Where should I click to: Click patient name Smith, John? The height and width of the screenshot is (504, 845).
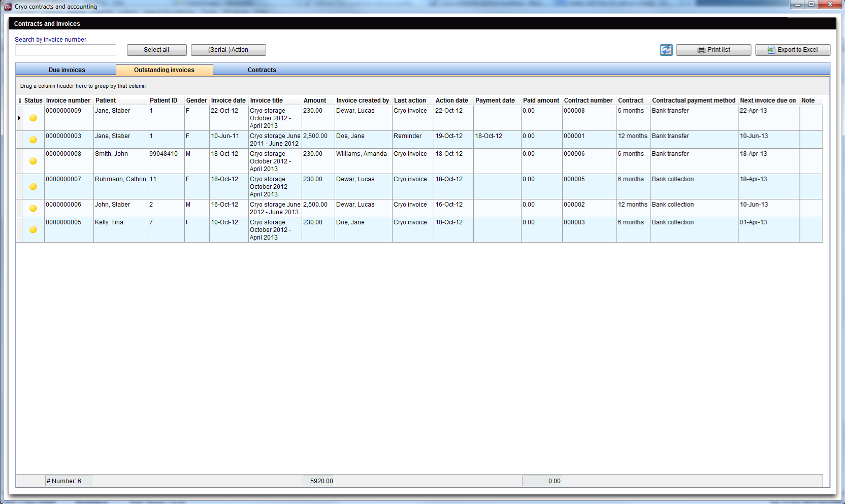[111, 154]
